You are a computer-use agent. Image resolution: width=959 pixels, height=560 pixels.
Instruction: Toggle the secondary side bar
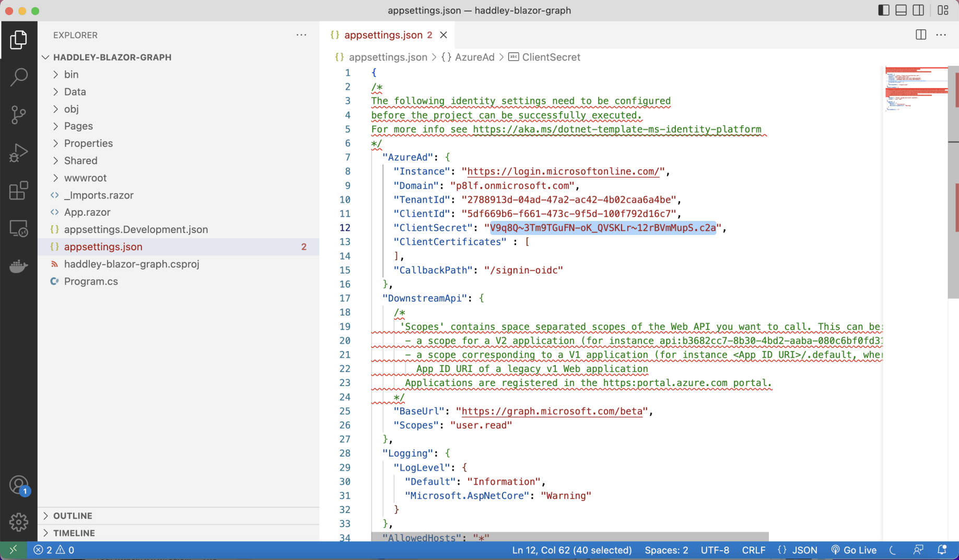pyautogui.click(x=918, y=10)
